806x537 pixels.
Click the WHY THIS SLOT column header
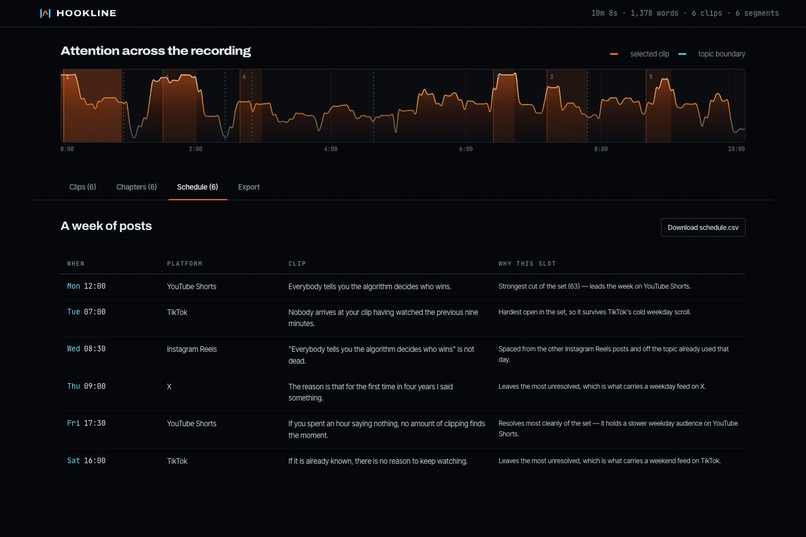click(527, 264)
